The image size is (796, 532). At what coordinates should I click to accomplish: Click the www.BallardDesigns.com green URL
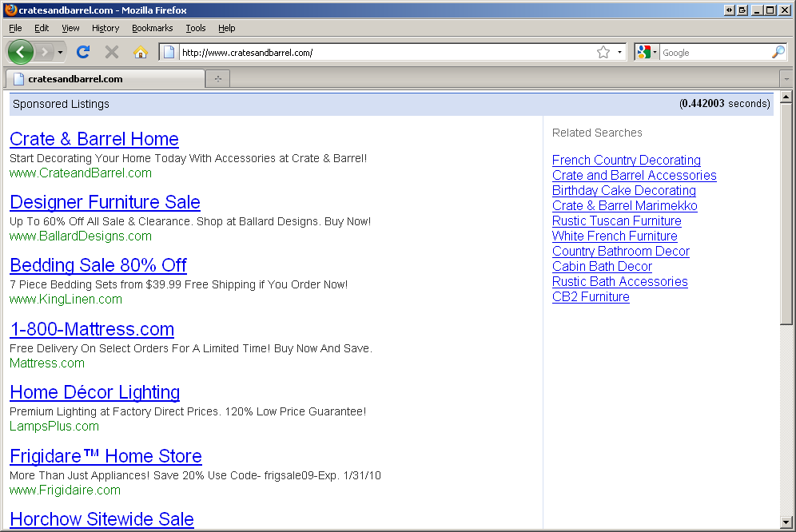point(80,236)
